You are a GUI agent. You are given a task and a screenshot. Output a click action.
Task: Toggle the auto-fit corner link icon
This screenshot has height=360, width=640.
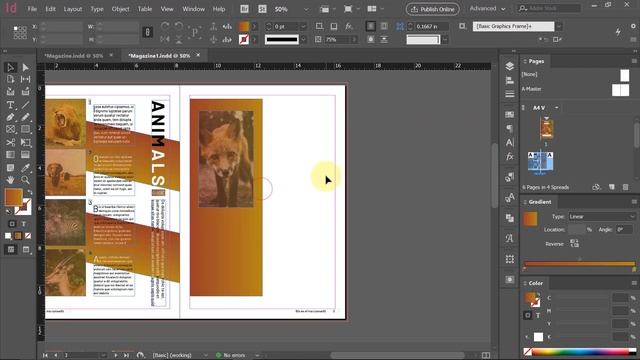399,27
